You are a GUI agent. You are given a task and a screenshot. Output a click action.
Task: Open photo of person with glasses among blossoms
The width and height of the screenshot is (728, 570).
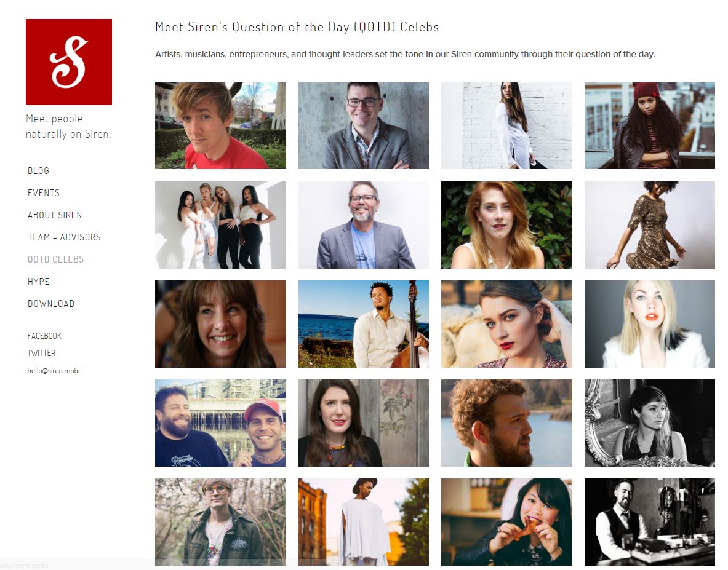tap(220, 522)
